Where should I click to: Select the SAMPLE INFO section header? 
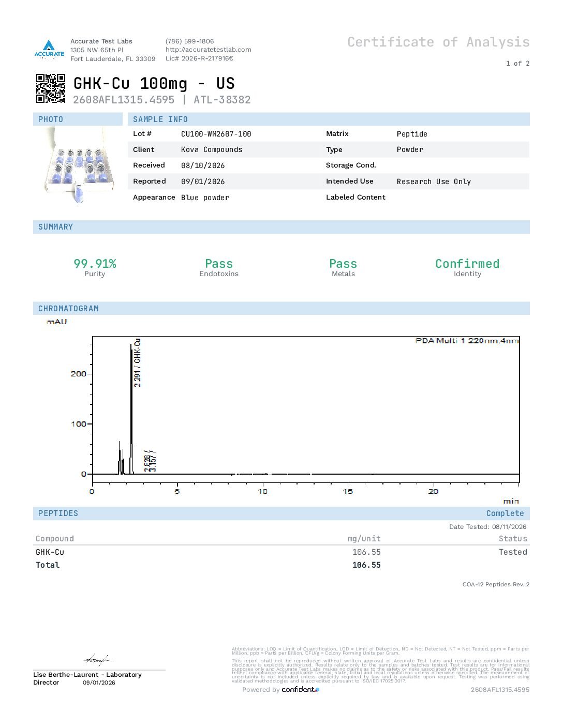[329, 119]
